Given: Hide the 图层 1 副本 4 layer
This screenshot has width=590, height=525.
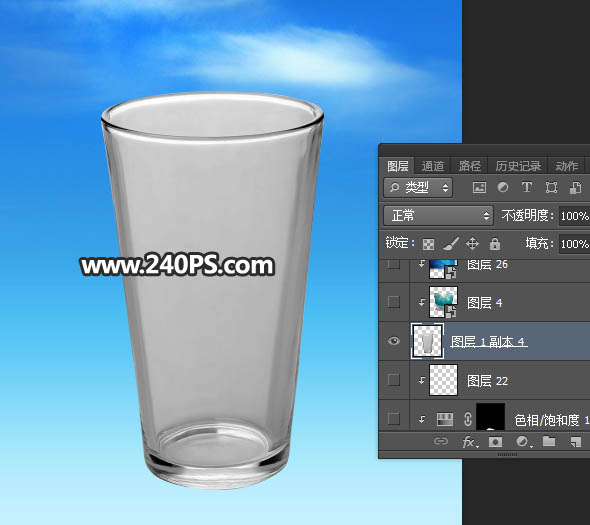Looking at the screenshot, I should [x=394, y=341].
